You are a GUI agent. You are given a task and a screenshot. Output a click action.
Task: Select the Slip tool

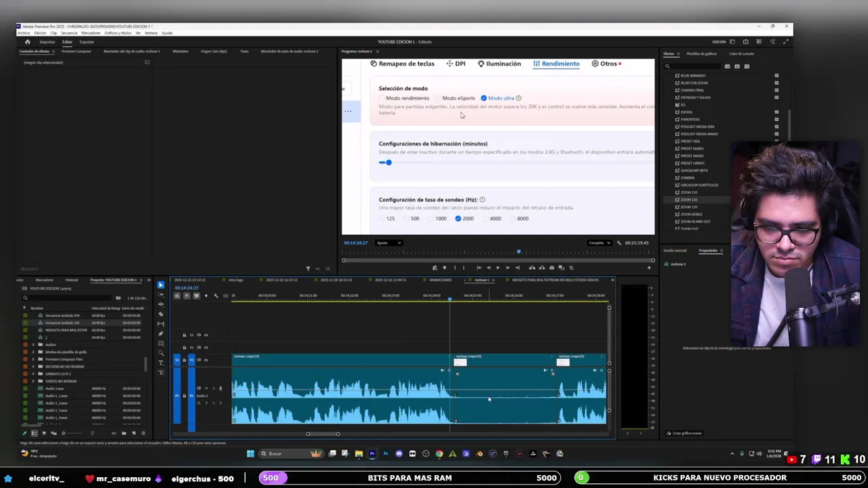click(x=161, y=324)
